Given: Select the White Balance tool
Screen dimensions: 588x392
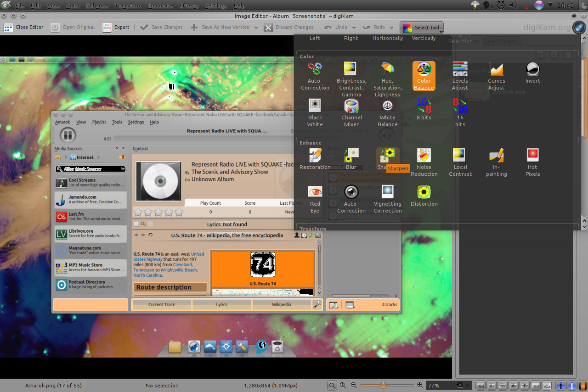Looking at the screenshot, I should pyautogui.click(x=387, y=113).
